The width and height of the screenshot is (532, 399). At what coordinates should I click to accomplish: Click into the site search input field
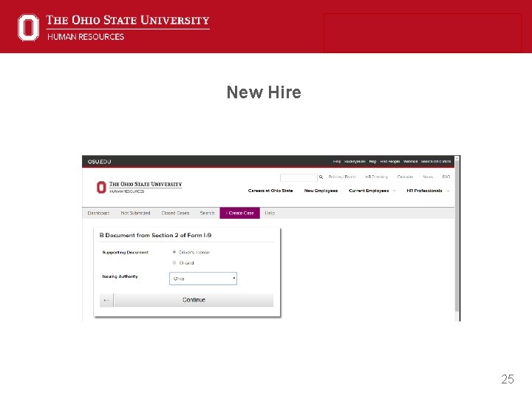pos(299,177)
